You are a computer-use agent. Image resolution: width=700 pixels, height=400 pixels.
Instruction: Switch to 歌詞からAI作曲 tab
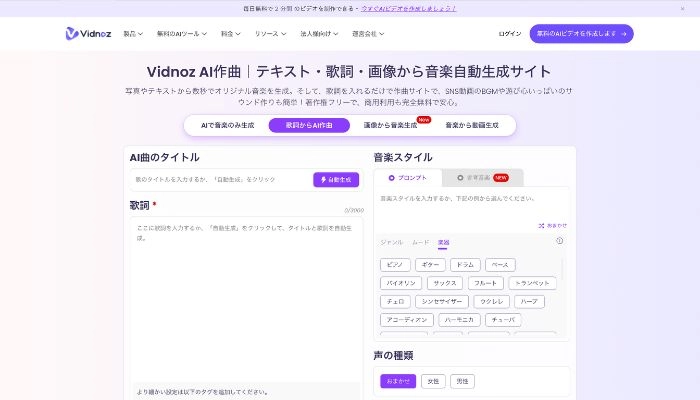pyautogui.click(x=309, y=125)
